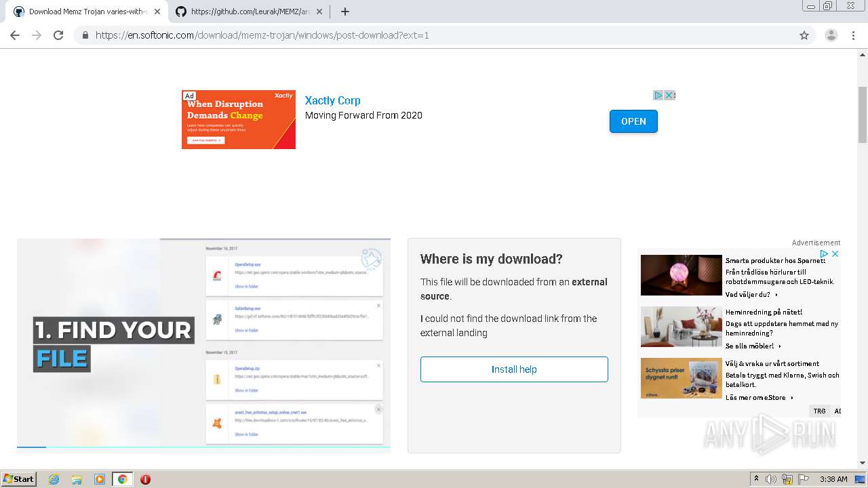Click Välj & vraka ur vårt sortiment headline

pyautogui.click(x=772, y=363)
